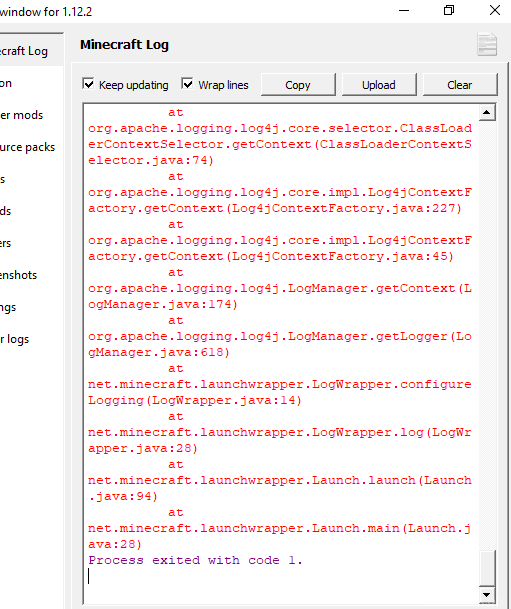
Task: Clear the Minecraft log
Action: click(460, 85)
